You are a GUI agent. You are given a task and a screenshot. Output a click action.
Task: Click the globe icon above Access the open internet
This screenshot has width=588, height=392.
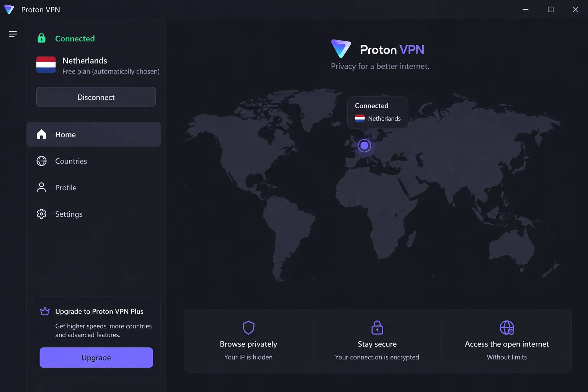tap(507, 328)
